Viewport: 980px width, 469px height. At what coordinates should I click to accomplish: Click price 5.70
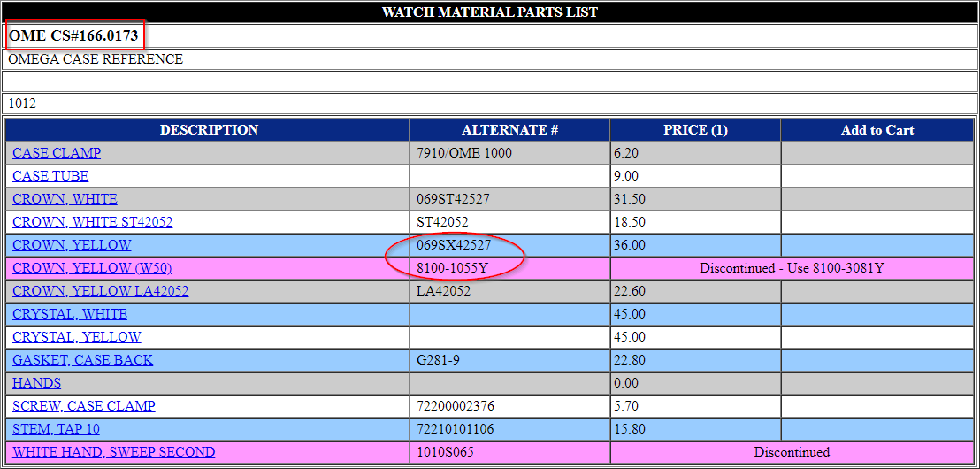point(627,406)
